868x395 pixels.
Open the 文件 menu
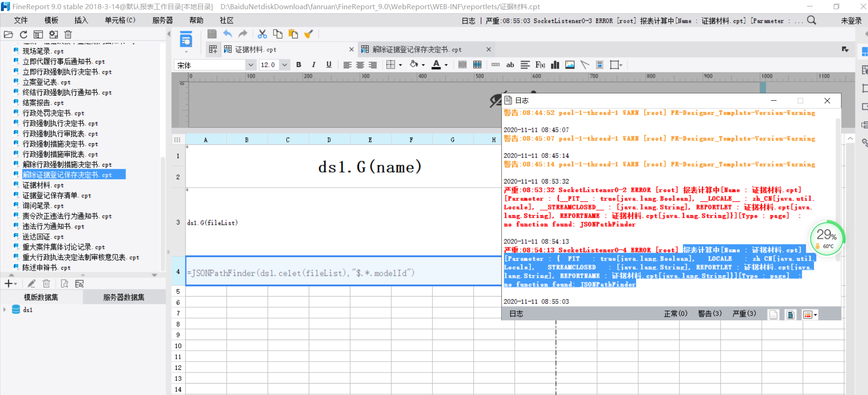tap(21, 20)
